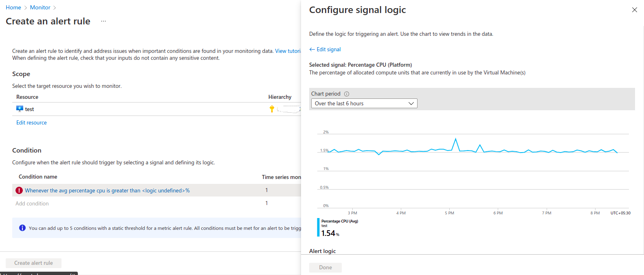Click Edit resource link
The width and height of the screenshot is (644, 275).
[31, 122]
